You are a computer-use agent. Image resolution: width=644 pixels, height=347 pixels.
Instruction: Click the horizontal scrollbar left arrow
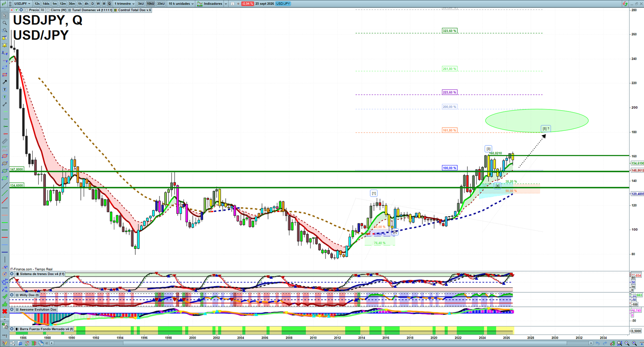(52, 343)
